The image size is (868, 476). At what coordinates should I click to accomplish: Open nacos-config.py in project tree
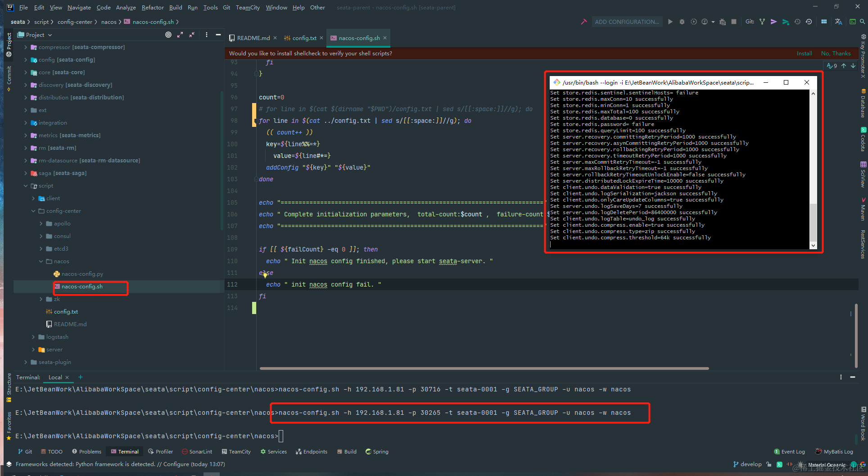pos(78,274)
